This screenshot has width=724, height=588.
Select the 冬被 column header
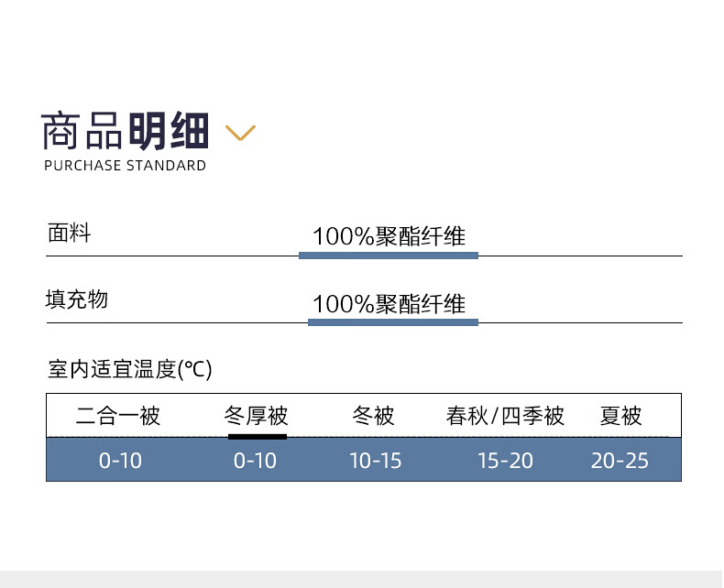374,417
